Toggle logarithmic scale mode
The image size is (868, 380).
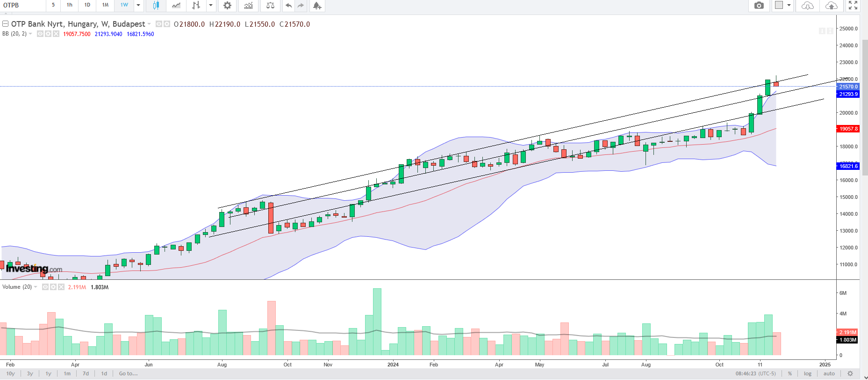808,373
